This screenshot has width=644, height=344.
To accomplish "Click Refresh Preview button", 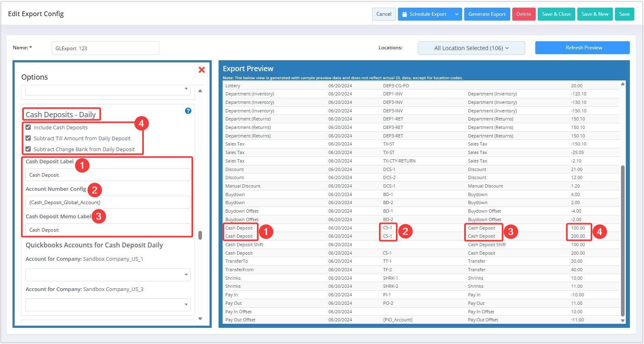I will coord(582,48).
